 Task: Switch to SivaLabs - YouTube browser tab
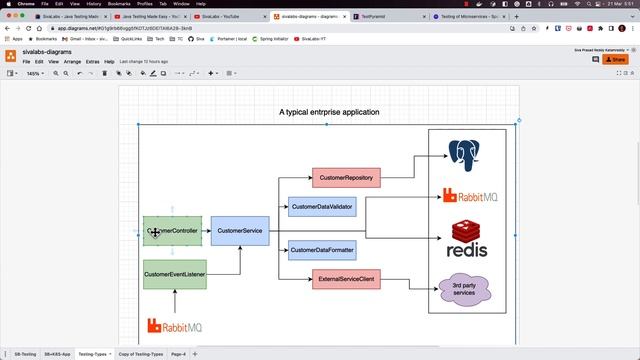pyautogui.click(x=230, y=16)
